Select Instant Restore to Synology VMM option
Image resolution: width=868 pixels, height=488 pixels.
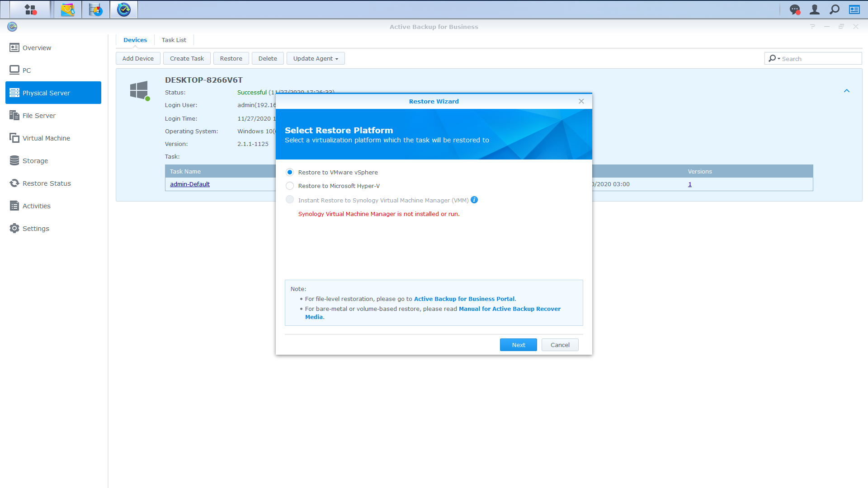point(290,200)
